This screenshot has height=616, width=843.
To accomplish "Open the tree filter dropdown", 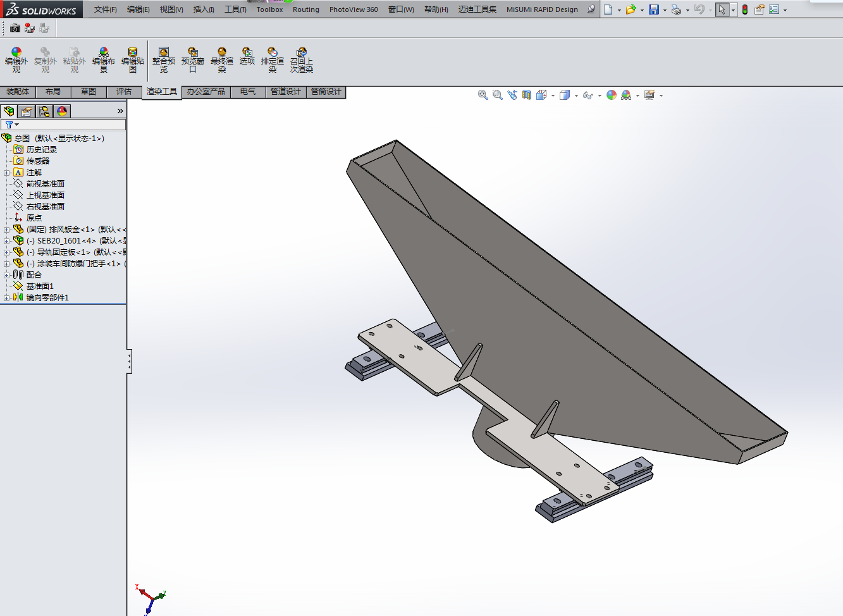I will tap(12, 125).
